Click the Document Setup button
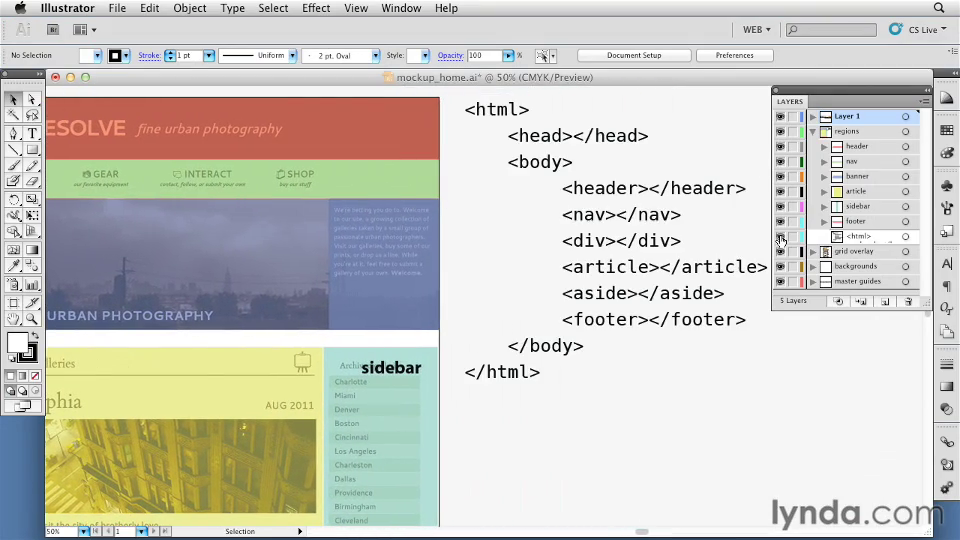This screenshot has height=540, width=960. [x=634, y=55]
